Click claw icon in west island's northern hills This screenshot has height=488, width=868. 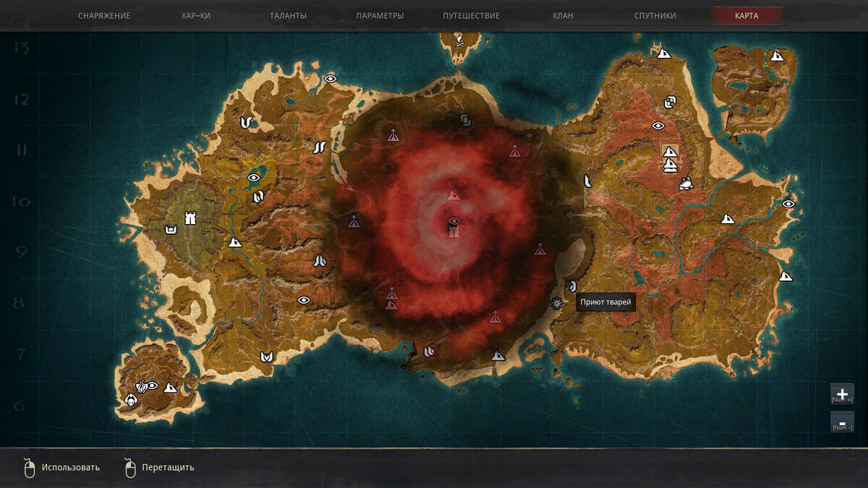click(246, 122)
